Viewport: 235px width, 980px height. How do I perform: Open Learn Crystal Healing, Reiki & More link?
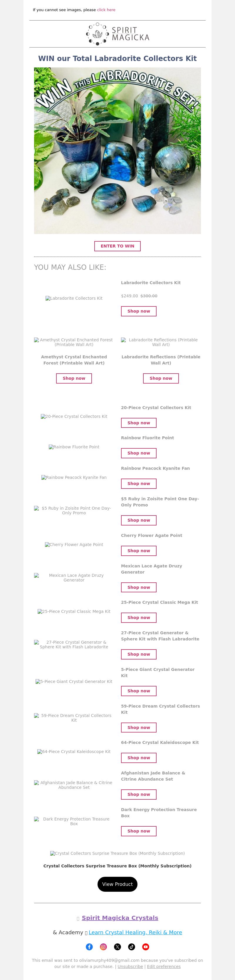tap(135, 932)
